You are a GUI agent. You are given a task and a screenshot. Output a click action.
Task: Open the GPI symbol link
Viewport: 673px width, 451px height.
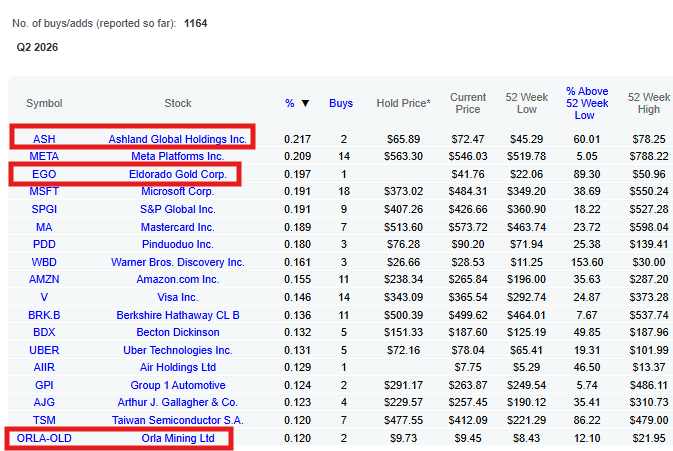tap(44, 386)
